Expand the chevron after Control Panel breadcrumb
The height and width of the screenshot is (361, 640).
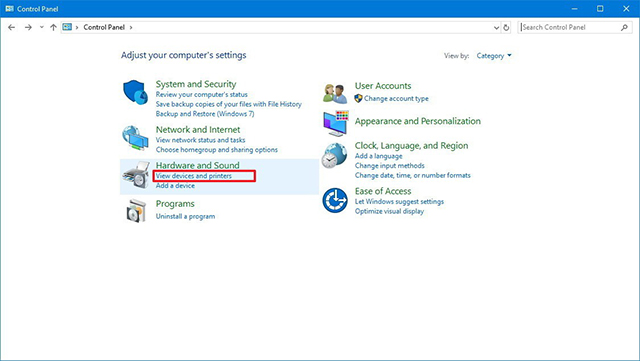pos(131,27)
